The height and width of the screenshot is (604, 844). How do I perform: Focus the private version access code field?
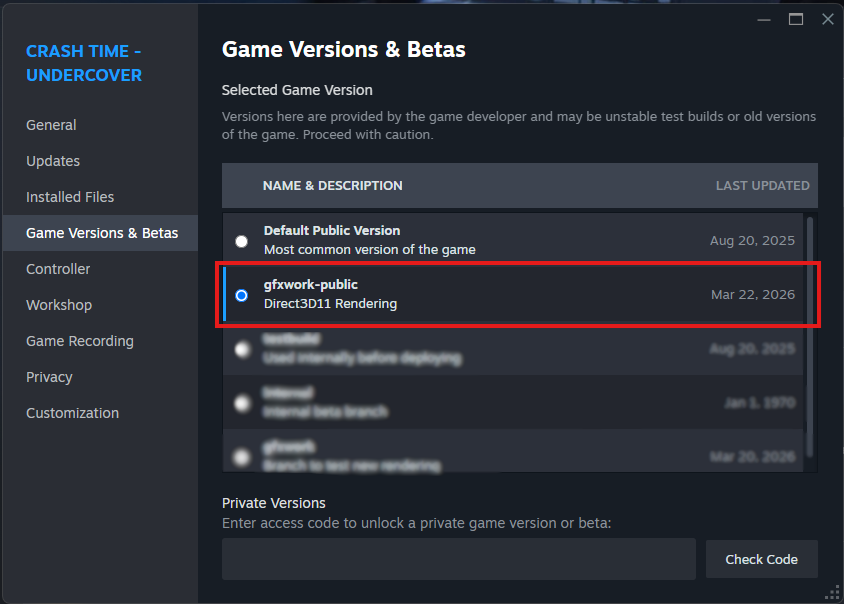(x=458, y=559)
